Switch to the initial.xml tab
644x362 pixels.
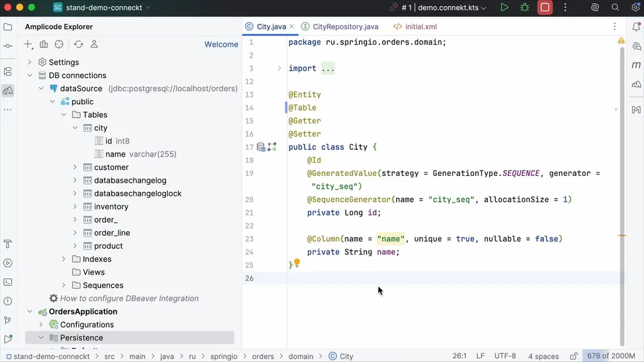point(415,27)
